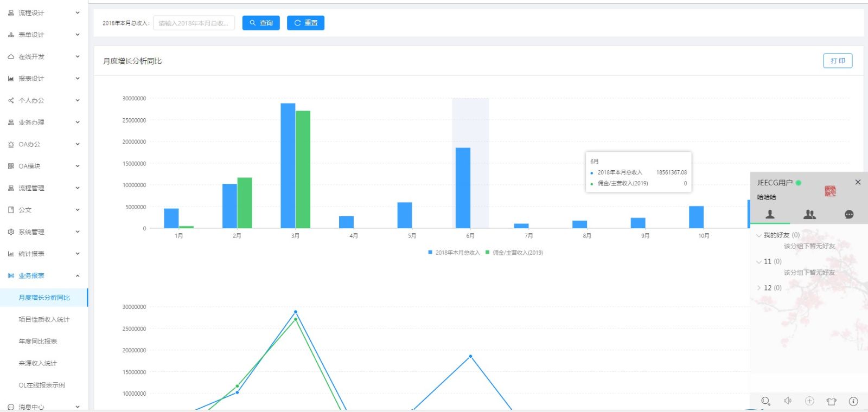Open the friends list tab icon
Viewport: 868px width, 412px height.
(770, 214)
